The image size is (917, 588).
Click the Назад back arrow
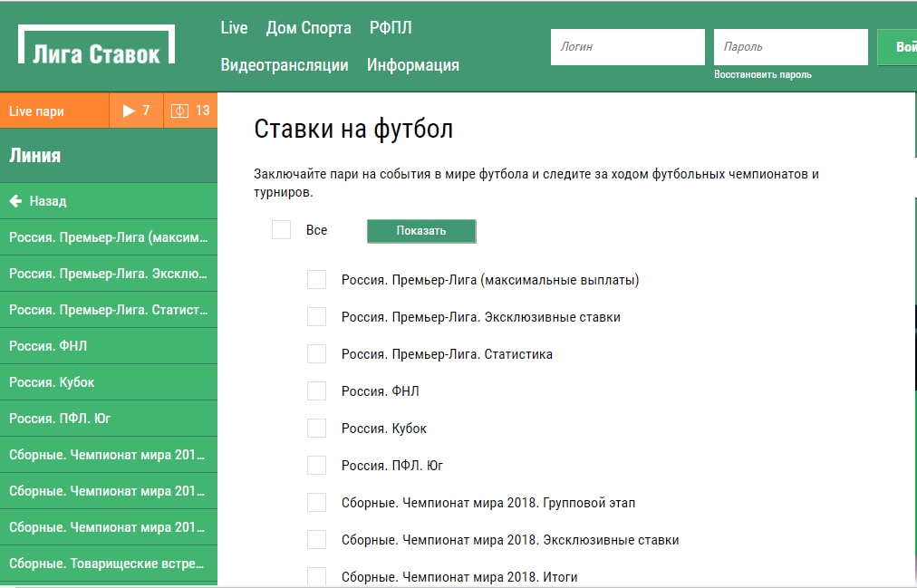(x=16, y=201)
